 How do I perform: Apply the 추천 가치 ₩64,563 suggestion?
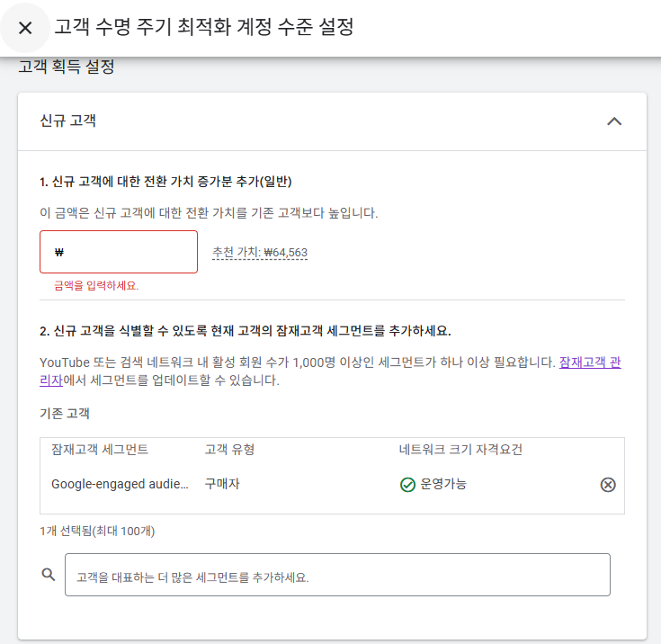click(x=260, y=252)
